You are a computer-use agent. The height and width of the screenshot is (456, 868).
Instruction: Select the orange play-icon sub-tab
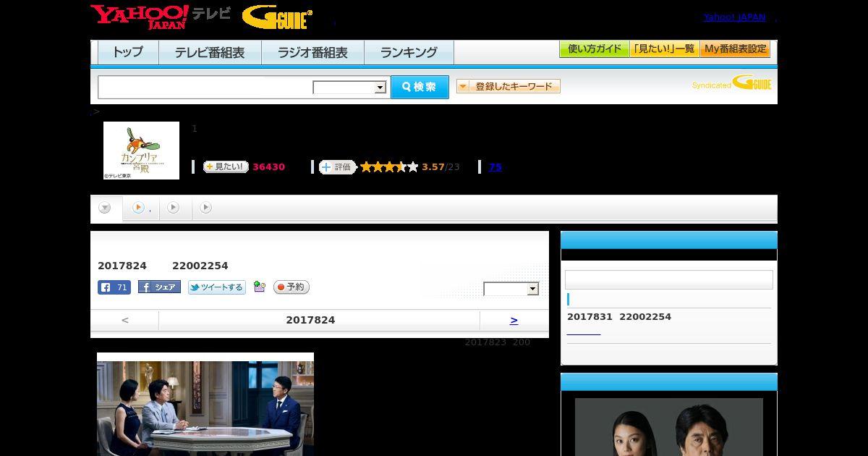(140, 208)
